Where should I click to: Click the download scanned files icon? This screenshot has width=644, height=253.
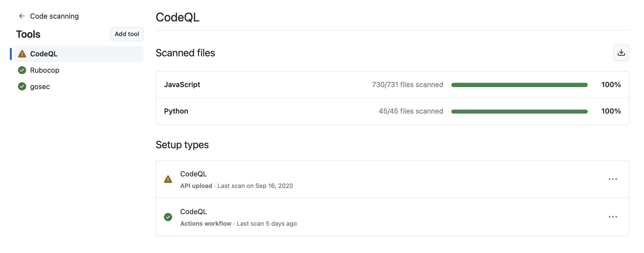[621, 53]
